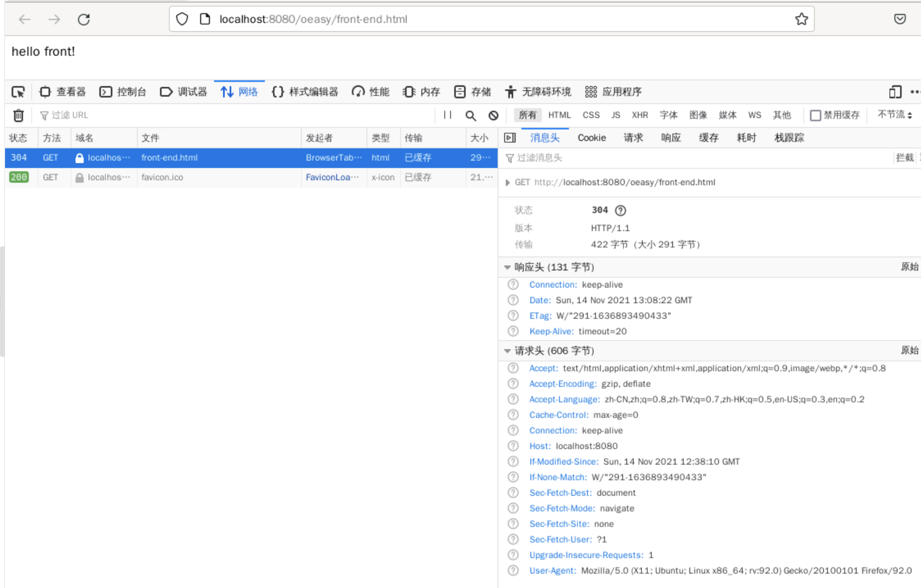
Task: Show help for If-None-Match header
Action: click(x=513, y=477)
